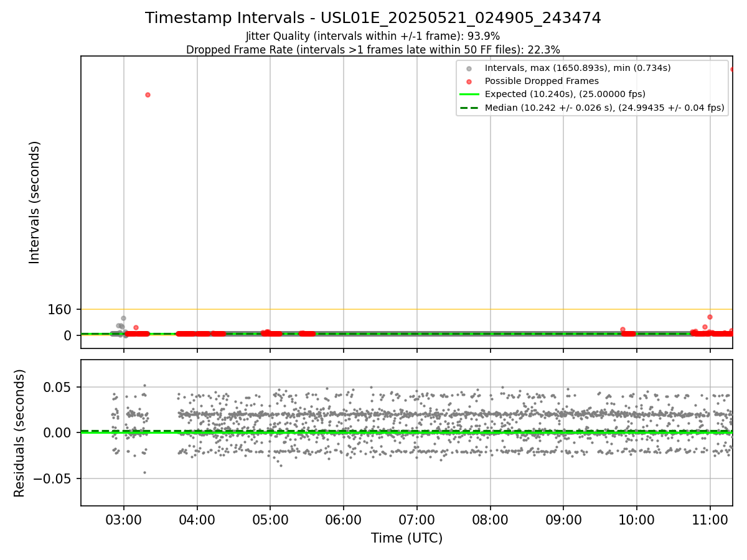Screen dimensions: 747x560
Task: Click the Intervals (seconds) y-axis label
Action: click(x=35, y=202)
